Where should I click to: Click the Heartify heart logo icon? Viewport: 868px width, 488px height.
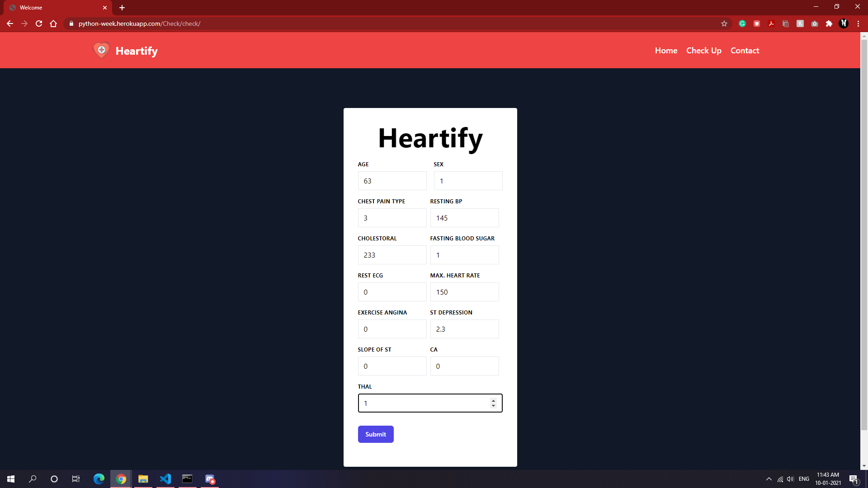point(101,50)
